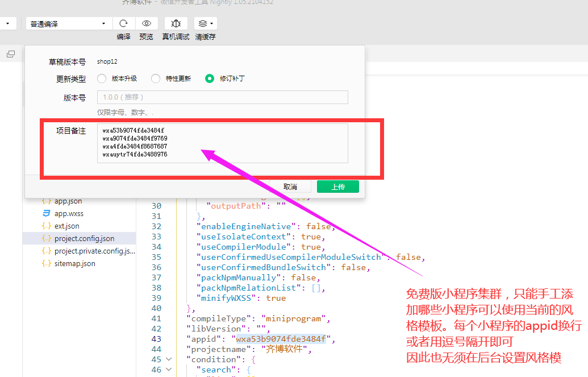Viewport: 588px width, 377px height.
Task: Select the 修订补丁 radio button
Action: pos(210,78)
